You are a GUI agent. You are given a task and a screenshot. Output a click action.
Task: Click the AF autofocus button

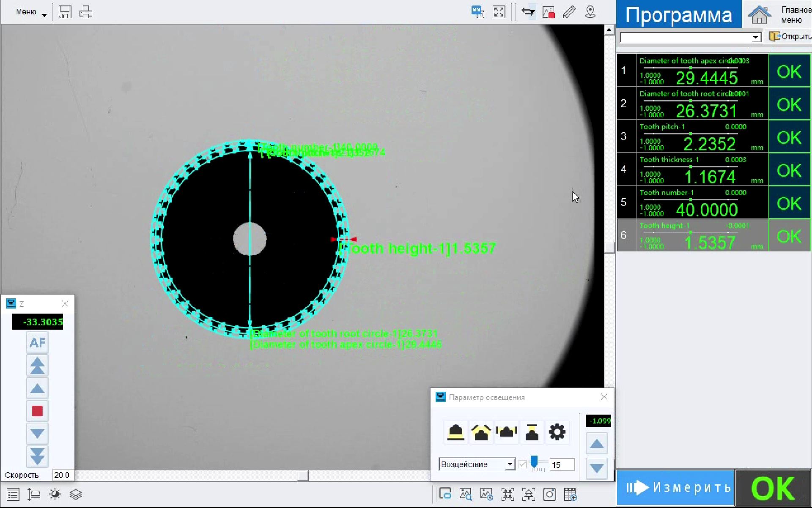pos(37,343)
